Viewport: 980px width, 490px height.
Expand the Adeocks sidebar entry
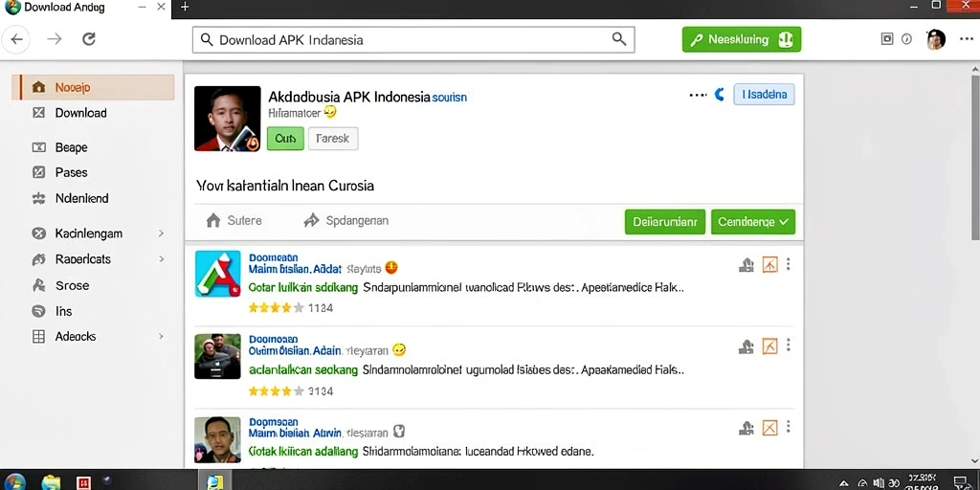click(x=161, y=336)
